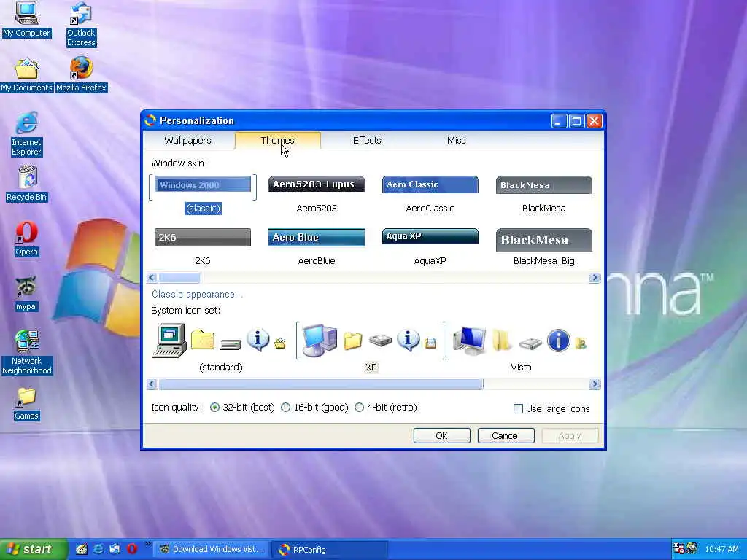Minimize the Personalization window
Viewport: 747px width, 560px height.
pyautogui.click(x=559, y=121)
